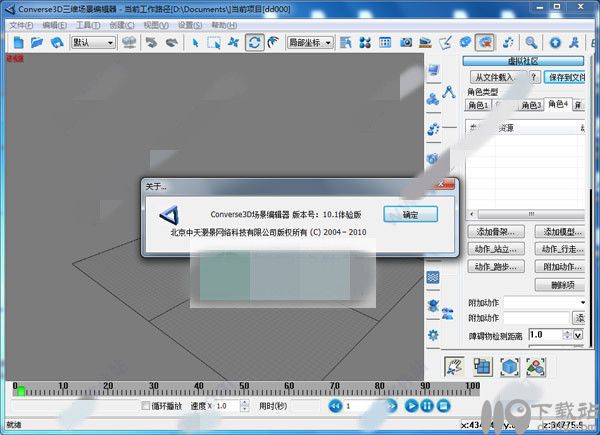Toggle the 循环播放 loop checkbox
The image size is (600, 435).
click(145, 406)
